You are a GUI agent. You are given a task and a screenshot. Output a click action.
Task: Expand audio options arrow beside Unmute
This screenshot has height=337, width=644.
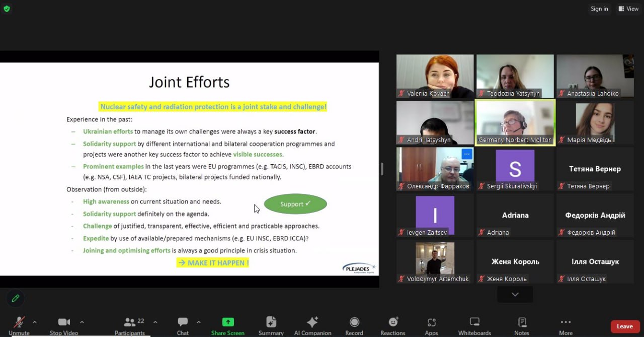(35, 322)
